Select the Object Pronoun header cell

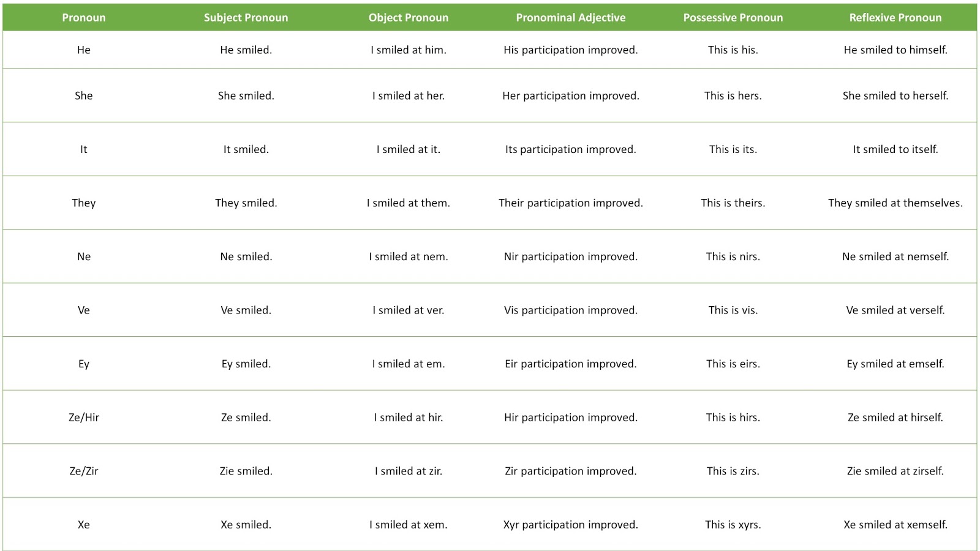point(409,18)
